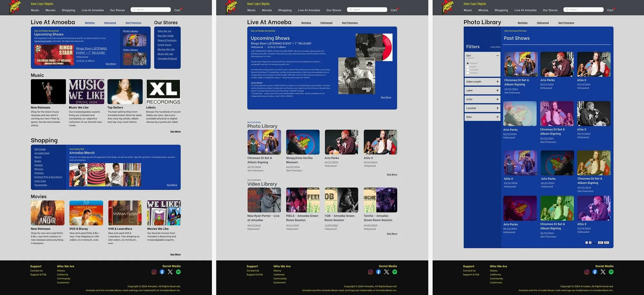Expand the Artist filter
This screenshot has width=644, height=295.
click(497, 99)
